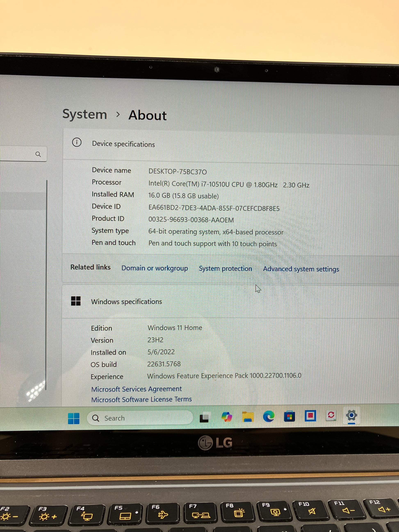The height and width of the screenshot is (532, 399).
Task: Go back to System in breadcrumb
Action: tap(85, 114)
